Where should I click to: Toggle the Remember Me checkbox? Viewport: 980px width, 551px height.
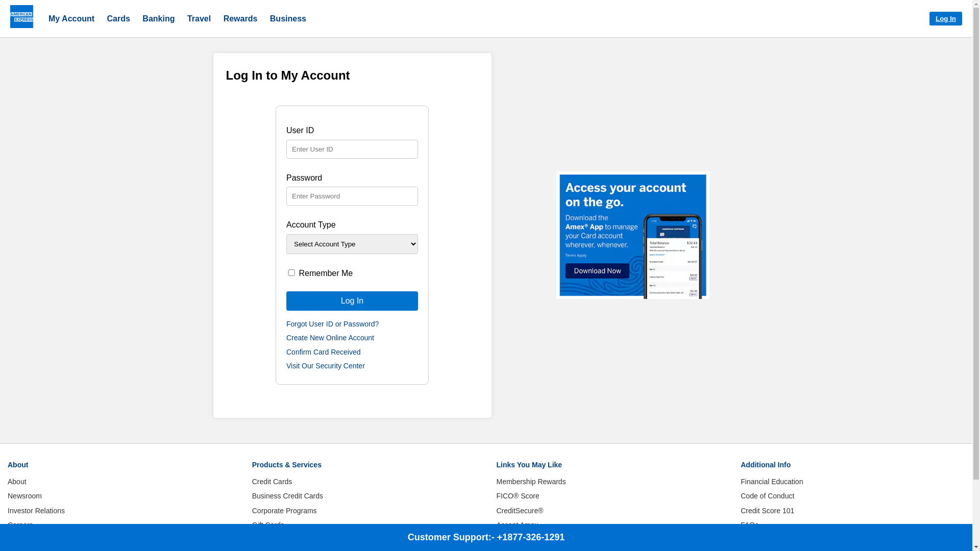291,273
